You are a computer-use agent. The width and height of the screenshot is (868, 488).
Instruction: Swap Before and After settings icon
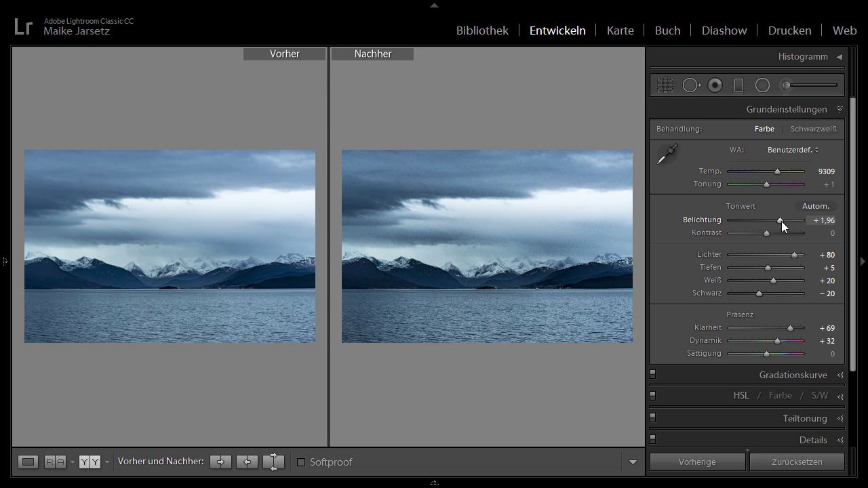pos(273,462)
